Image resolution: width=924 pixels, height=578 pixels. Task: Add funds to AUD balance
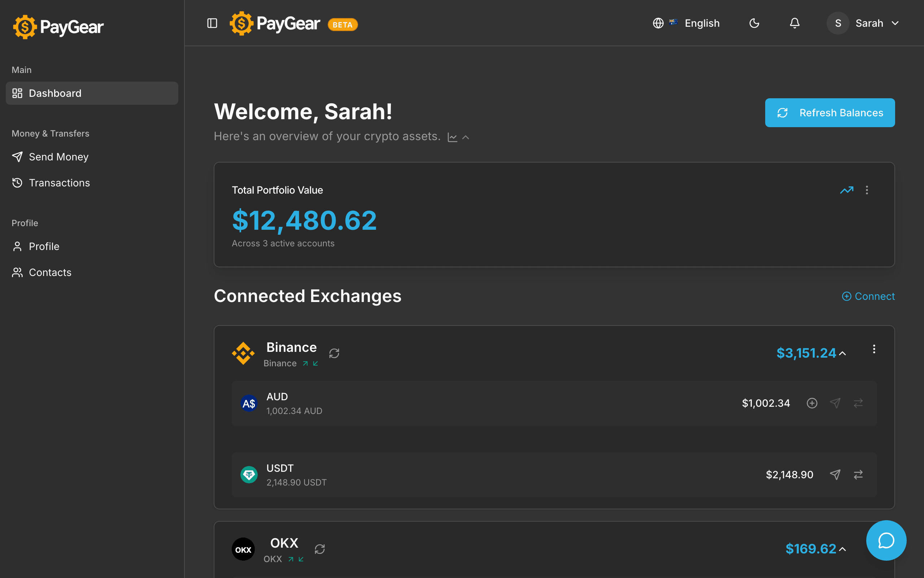pos(812,403)
